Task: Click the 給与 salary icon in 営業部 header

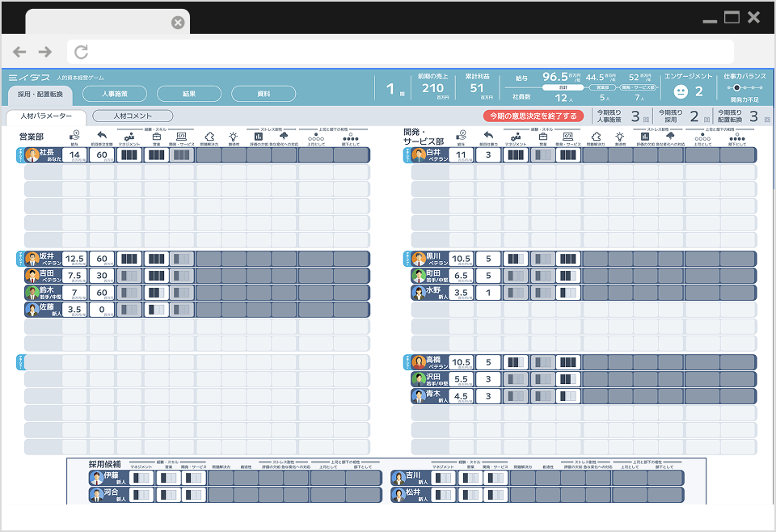Action: pyautogui.click(x=75, y=136)
